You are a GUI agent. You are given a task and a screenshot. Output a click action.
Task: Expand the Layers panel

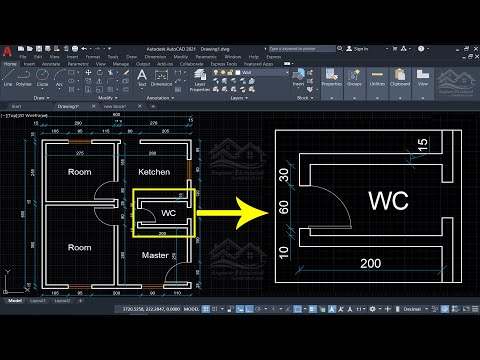pyautogui.click(x=239, y=98)
